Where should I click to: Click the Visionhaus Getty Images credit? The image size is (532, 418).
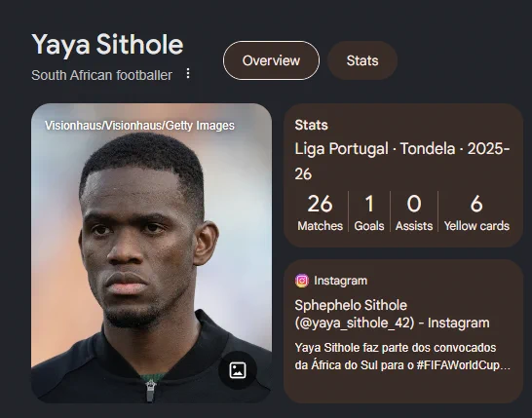click(139, 126)
